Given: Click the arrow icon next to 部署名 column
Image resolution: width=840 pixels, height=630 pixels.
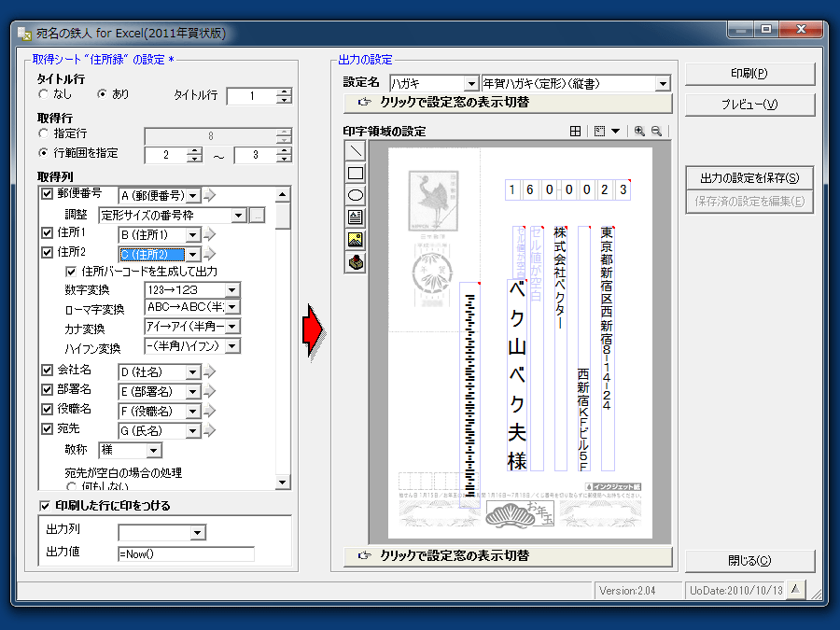Looking at the screenshot, I should point(210,391).
